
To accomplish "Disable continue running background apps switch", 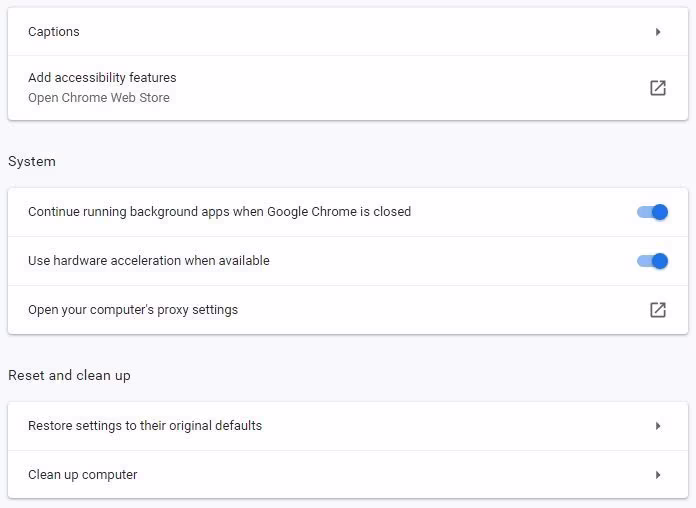I will (x=652, y=212).
